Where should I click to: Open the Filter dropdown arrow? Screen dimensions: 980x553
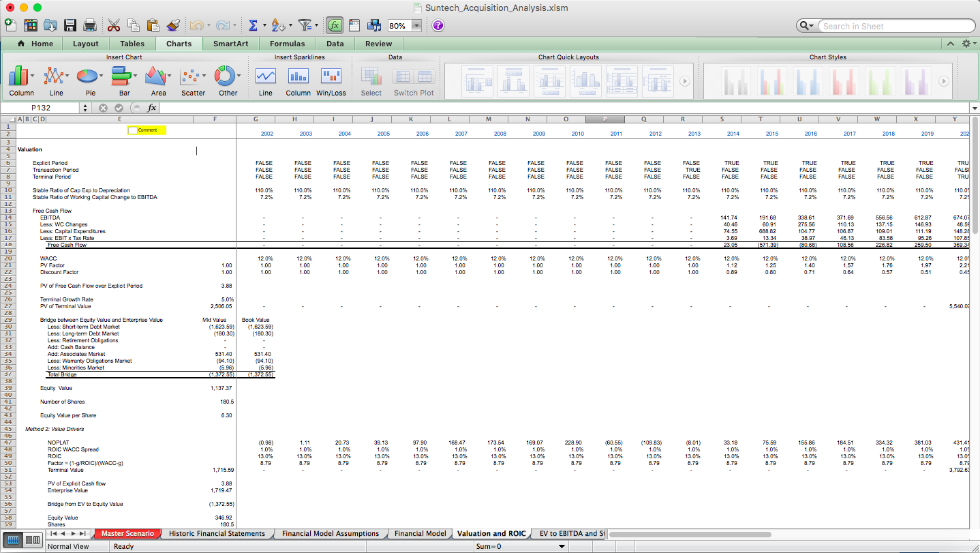pyautogui.click(x=315, y=25)
